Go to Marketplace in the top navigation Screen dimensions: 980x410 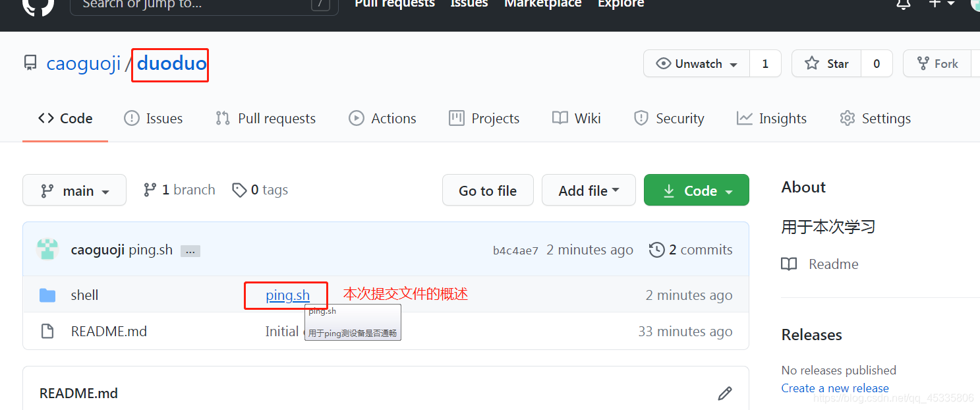543,4
